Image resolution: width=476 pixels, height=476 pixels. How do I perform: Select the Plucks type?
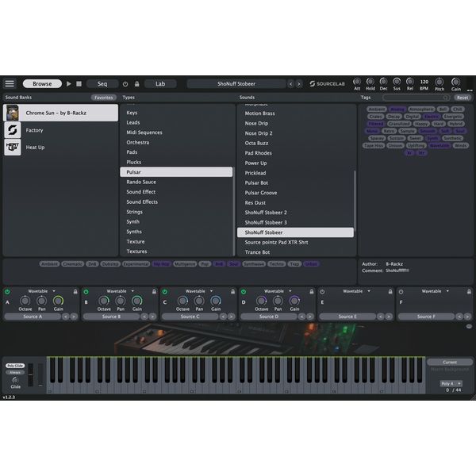tap(176, 162)
